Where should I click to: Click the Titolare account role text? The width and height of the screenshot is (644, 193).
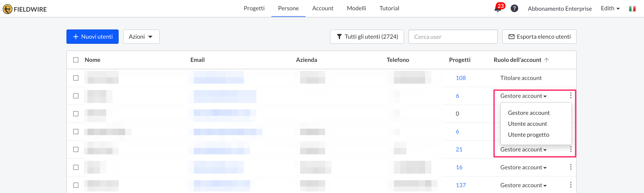[x=521, y=78]
